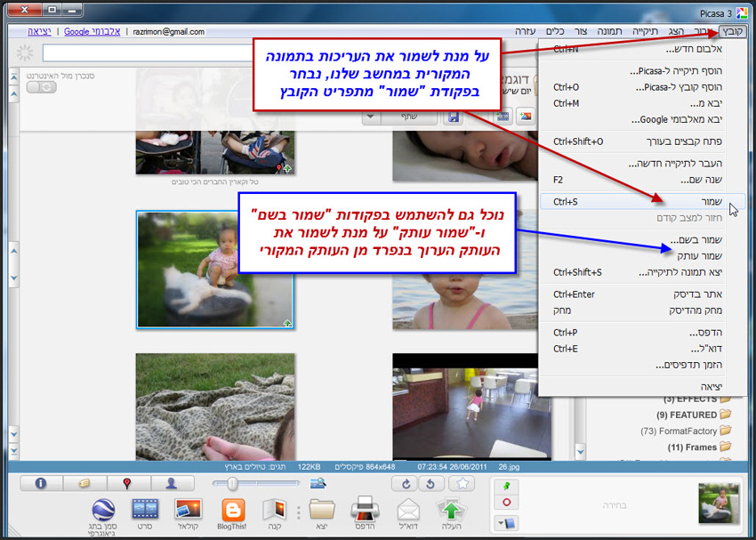Open the FEATURED (9) folder
Image resolution: width=756 pixels, height=540 pixels.
[694, 415]
